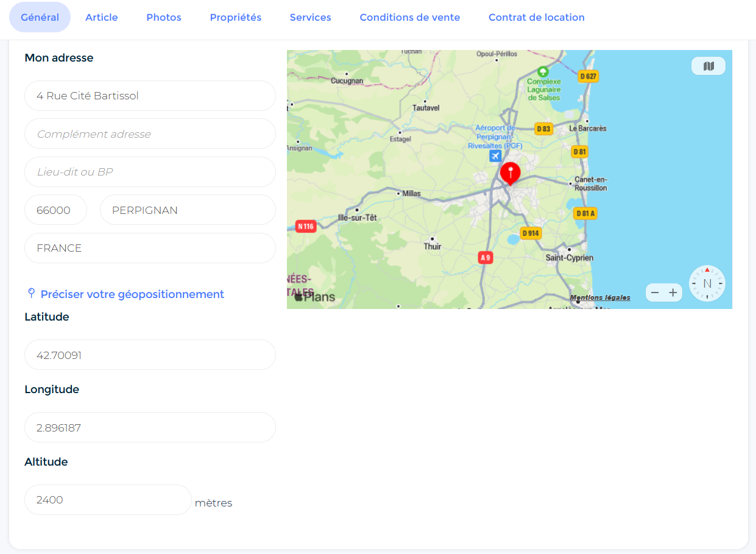
Task: Click Préciser votre géopositionnement link
Action: tap(132, 294)
